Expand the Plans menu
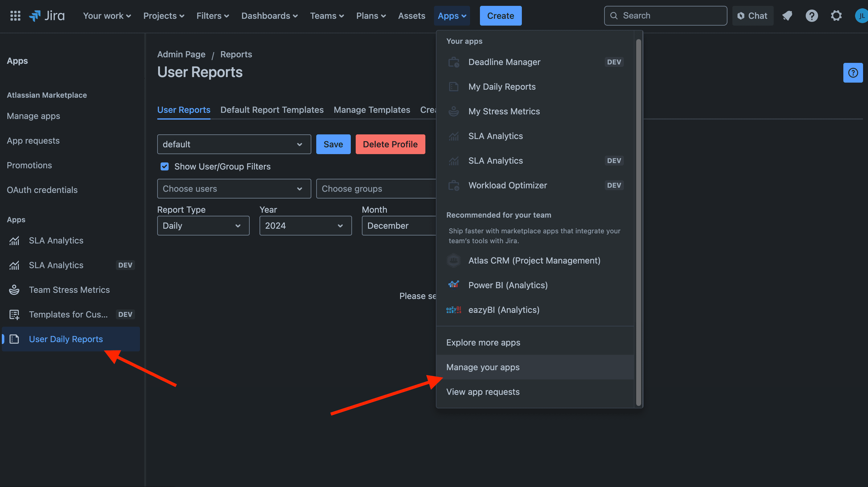Image resolution: width=868 pixels, height=487 pixels. point(371,15)
